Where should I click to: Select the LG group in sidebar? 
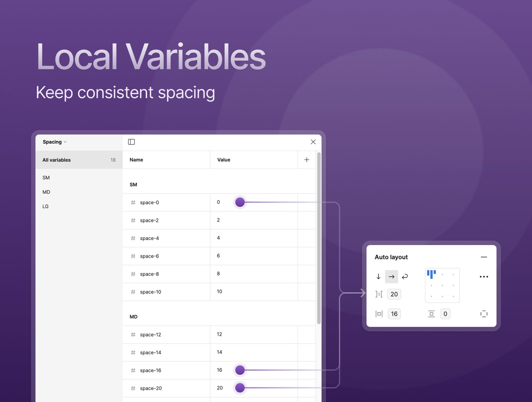click(x=46, y=206)
